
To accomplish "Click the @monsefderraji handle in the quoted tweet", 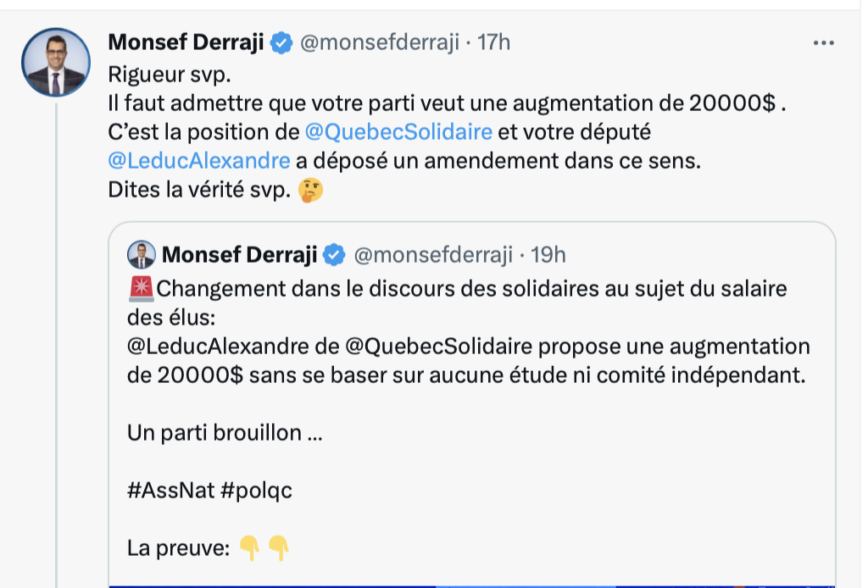I will click(x=433, y=254).
